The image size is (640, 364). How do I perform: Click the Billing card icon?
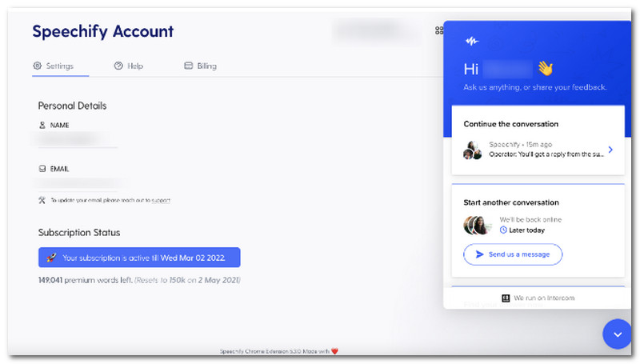pyautogui.click(x=188, y=66)
